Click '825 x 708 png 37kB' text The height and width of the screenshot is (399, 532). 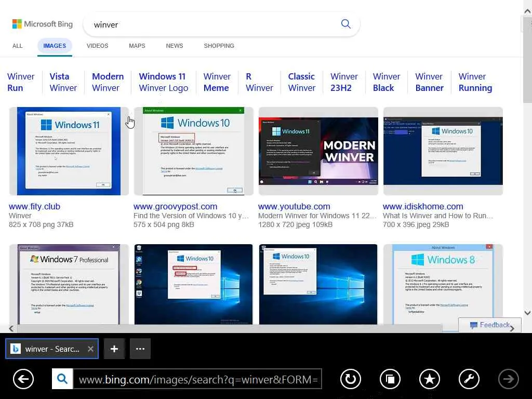[41, 224]
